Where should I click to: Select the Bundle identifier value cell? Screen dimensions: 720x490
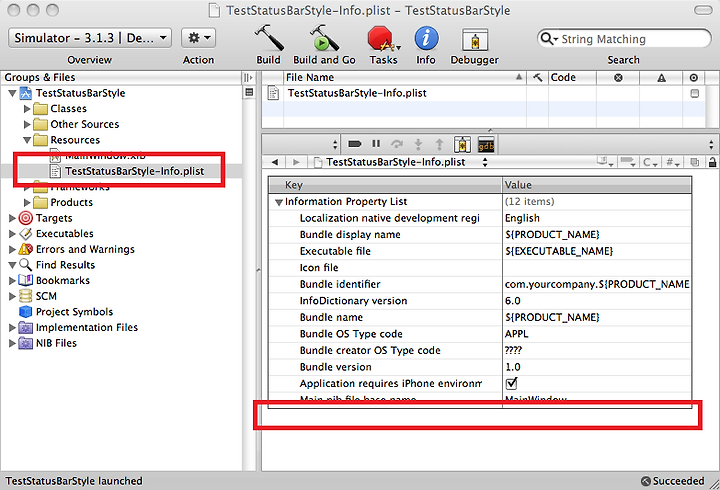coord(597,284)
